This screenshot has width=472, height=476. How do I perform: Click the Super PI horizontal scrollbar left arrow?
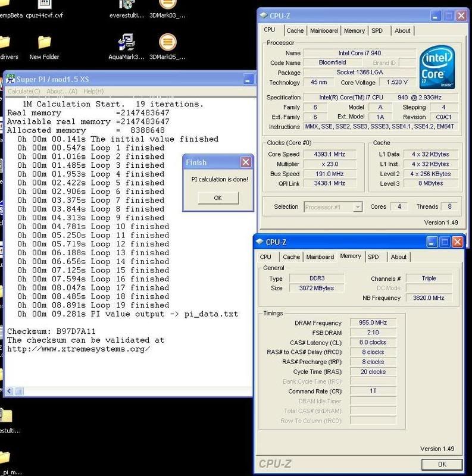click(x=10, y=392)
